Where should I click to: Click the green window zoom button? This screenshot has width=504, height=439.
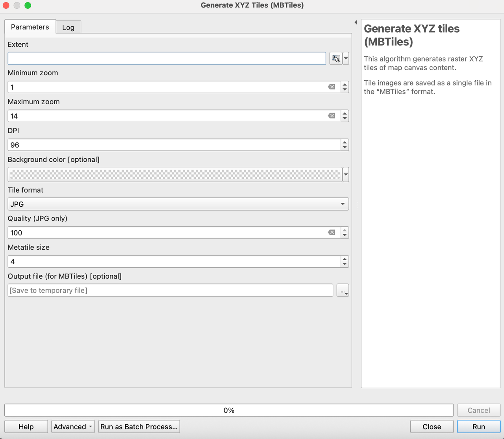click(28, 5)
